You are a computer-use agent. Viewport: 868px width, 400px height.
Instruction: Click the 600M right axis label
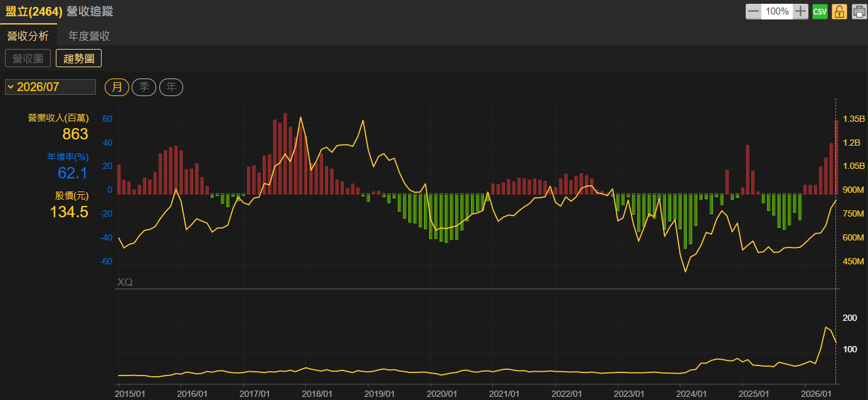click(x=854, y=237)
